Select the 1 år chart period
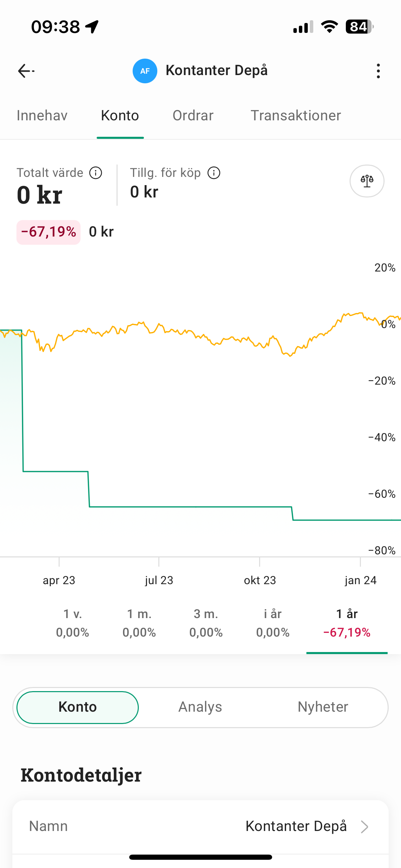 (347, 623)
